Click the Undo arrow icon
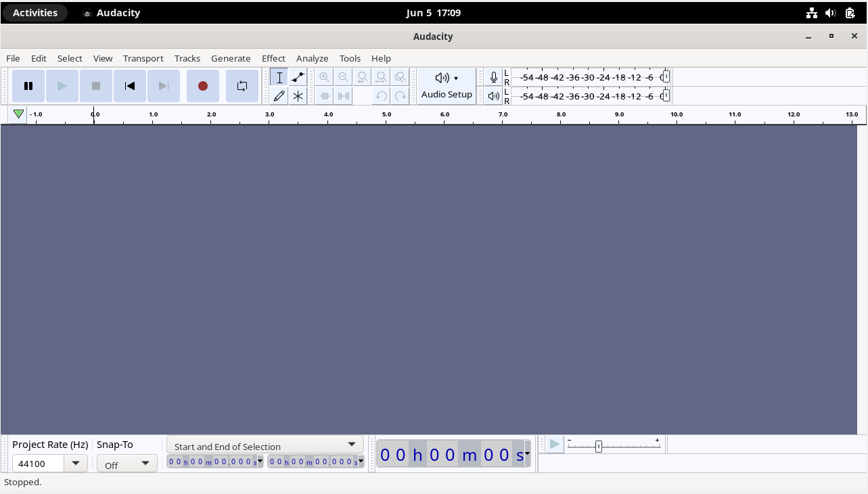Image resolution: width=868 pixels, height=494 pixels. coord(382,96)
